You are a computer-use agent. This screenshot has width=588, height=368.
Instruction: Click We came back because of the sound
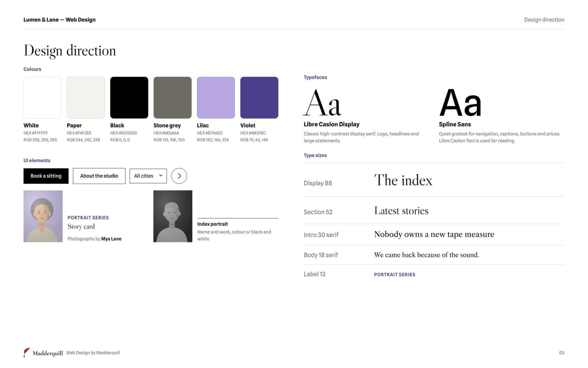[x=426, y=255]
